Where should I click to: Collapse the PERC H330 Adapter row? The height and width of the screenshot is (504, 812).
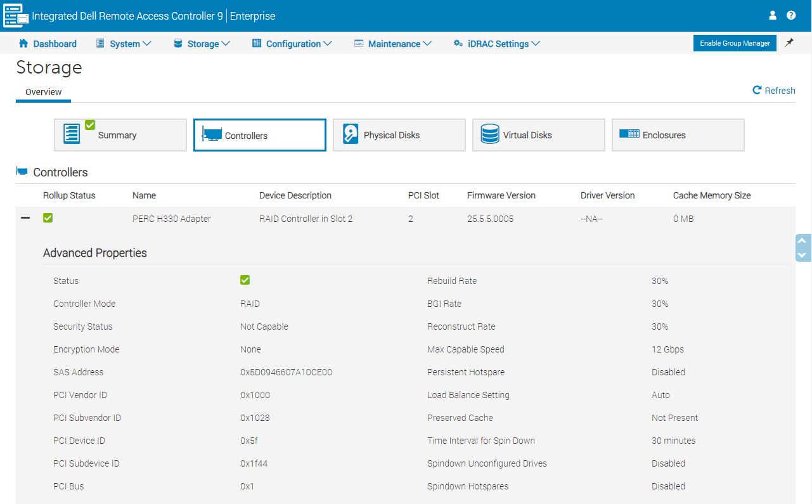coord(25,218)
